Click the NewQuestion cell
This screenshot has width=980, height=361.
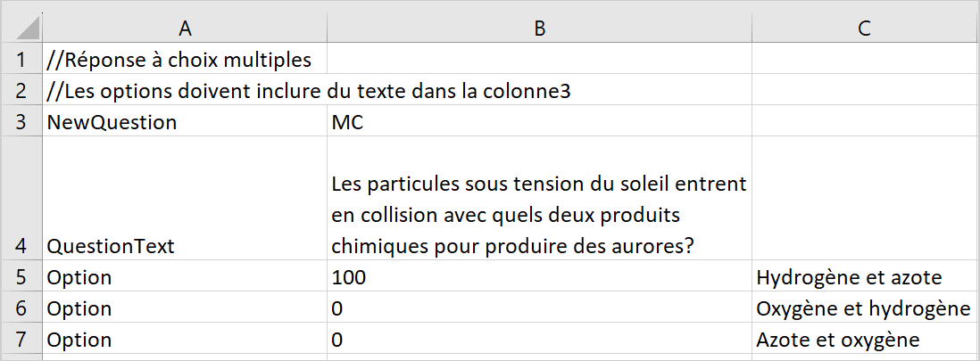[x=185, y=122]
